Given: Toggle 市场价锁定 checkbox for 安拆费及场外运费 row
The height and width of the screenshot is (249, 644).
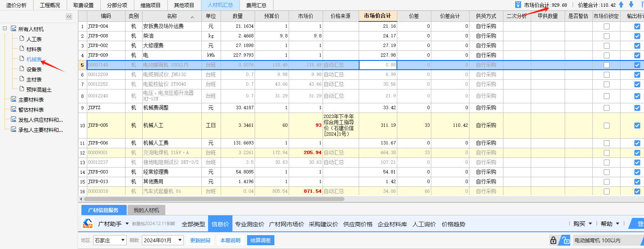Looking at the screenshot, I should (606, 26).
